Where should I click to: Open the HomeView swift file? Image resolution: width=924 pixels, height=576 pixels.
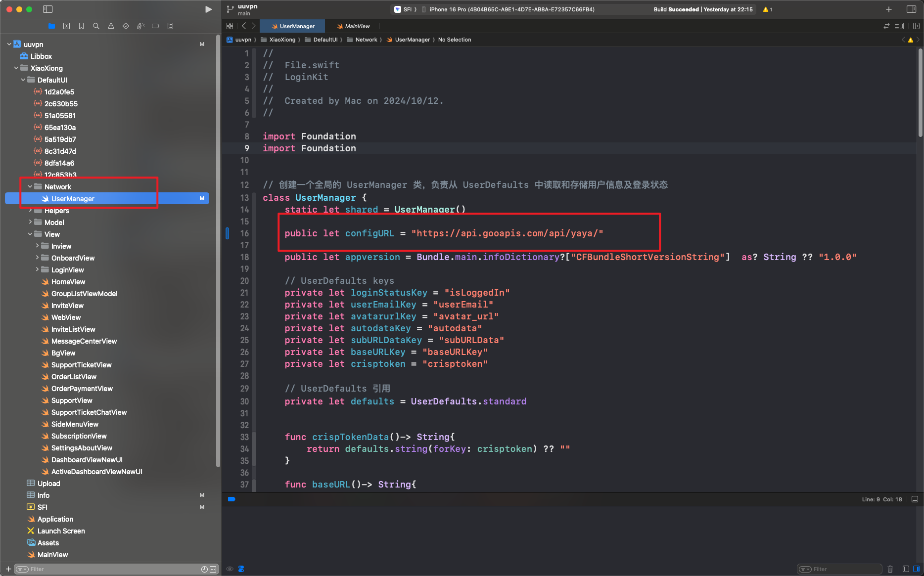click(68, 282)
